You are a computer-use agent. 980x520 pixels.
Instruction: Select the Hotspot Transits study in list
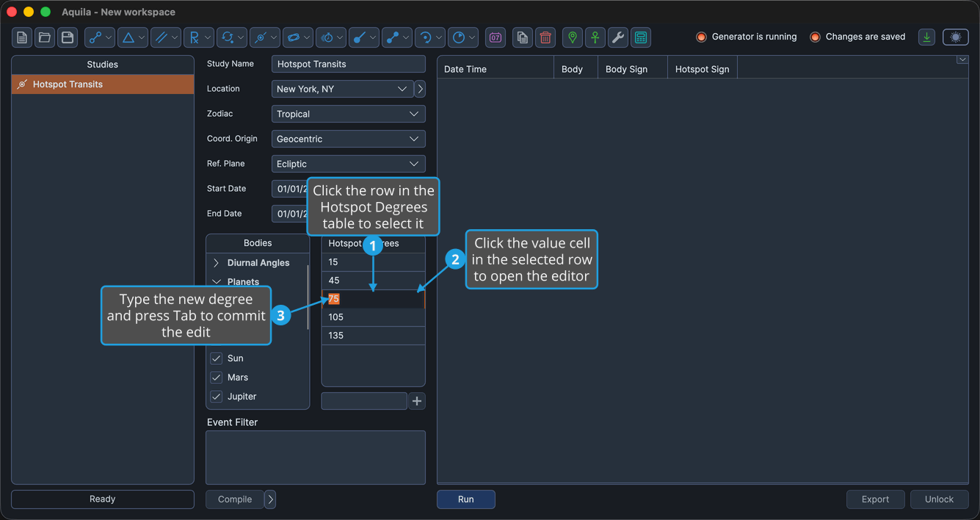coord(103,84)
